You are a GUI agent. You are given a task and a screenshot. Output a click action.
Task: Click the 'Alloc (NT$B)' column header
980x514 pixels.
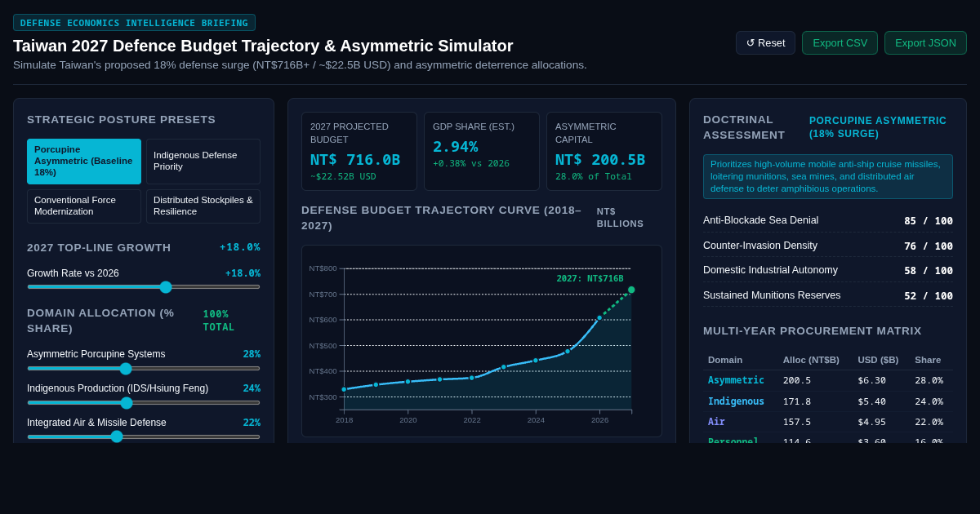(811, 360)
